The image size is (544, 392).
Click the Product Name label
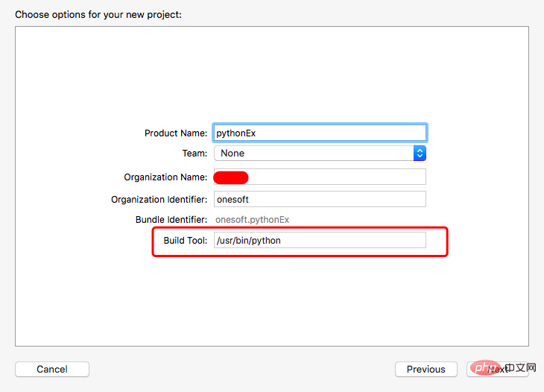point(175,133)
